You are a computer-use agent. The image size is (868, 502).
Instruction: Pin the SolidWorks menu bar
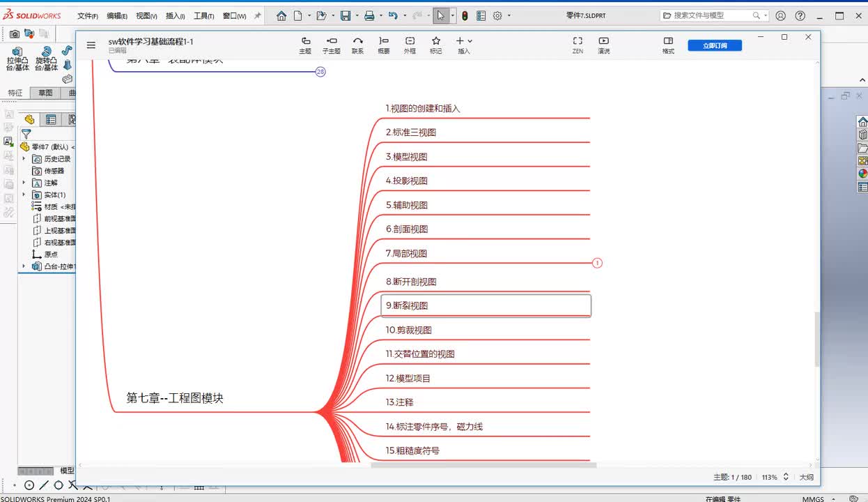(257, 15)
